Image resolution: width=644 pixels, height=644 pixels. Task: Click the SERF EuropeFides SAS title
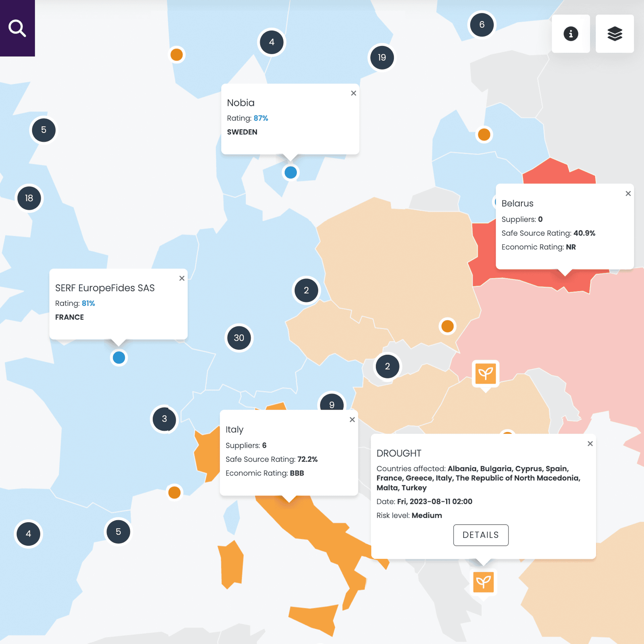click(x=105, y=288)
